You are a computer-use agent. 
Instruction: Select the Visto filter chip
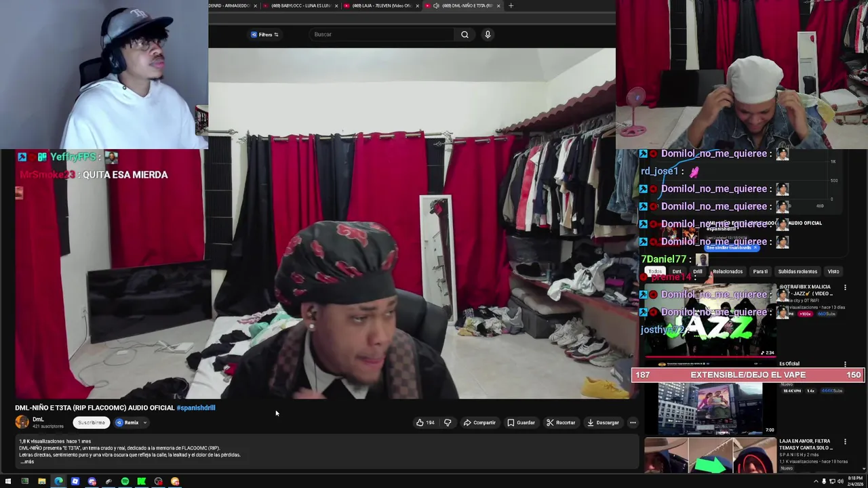(x=833, y=272)
